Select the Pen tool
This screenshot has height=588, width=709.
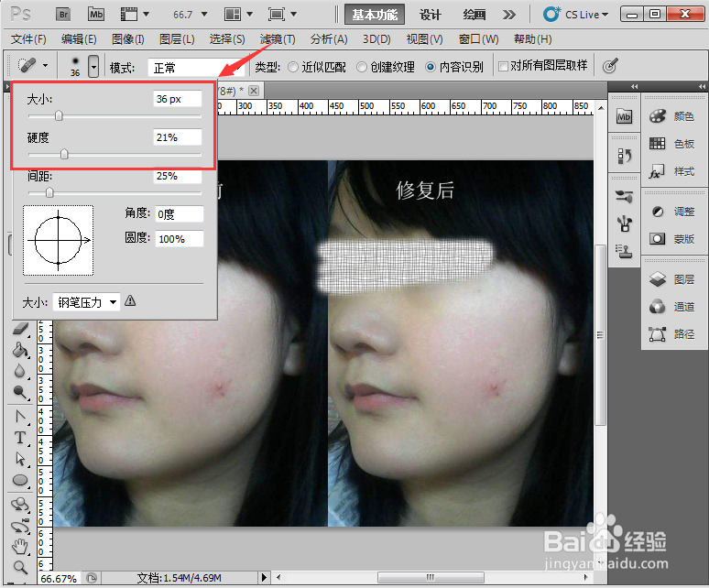pyautogui.click(x=20, y=416)
